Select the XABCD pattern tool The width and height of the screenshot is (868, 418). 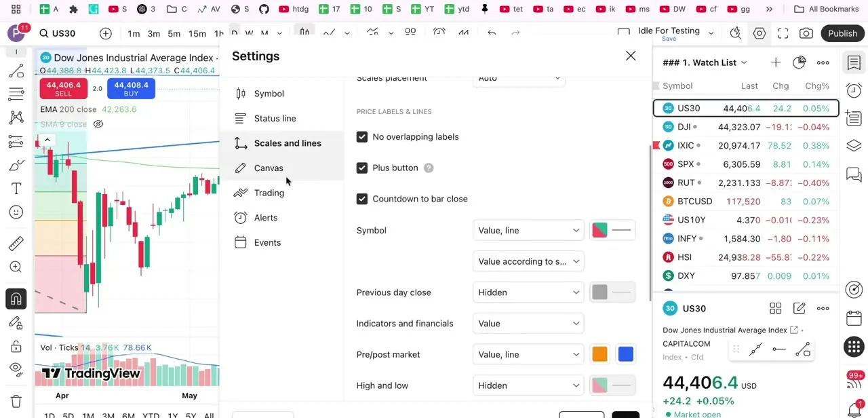[16, 118]
